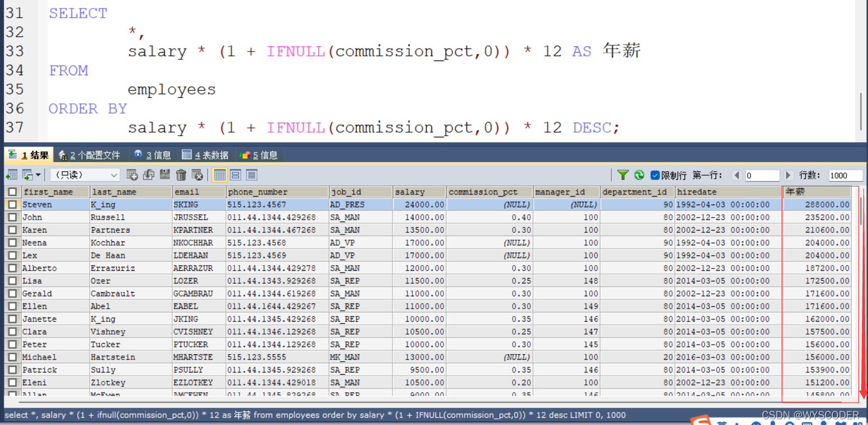Switch to text view mode icon
This screenshot has width=868, height=425.
point(251,175)
